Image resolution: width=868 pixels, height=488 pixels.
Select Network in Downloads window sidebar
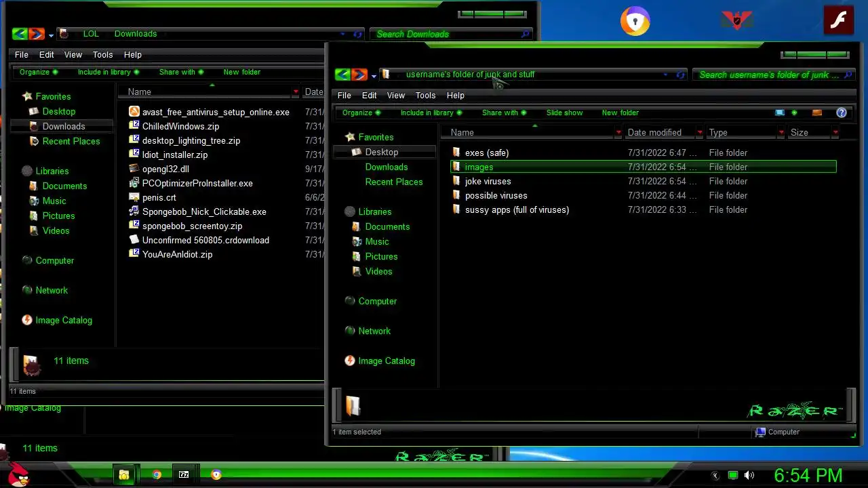click(52, 290)
